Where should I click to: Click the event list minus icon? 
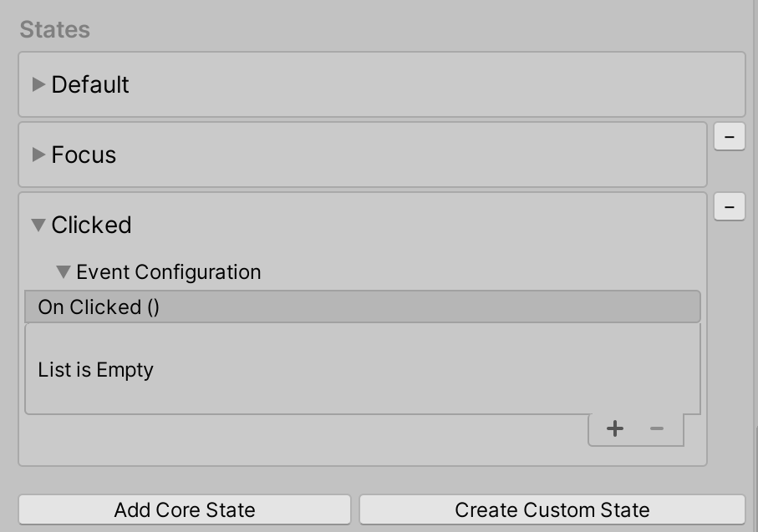[x=656, y=428]
